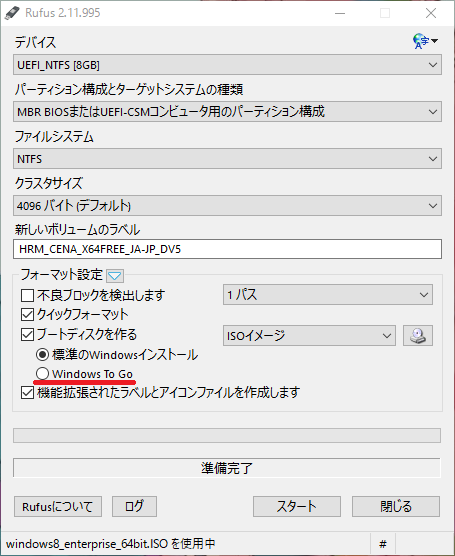Uncheck 機能拡張されたラベルとアイコンファイル checkbox

click(x=27, y=393)
